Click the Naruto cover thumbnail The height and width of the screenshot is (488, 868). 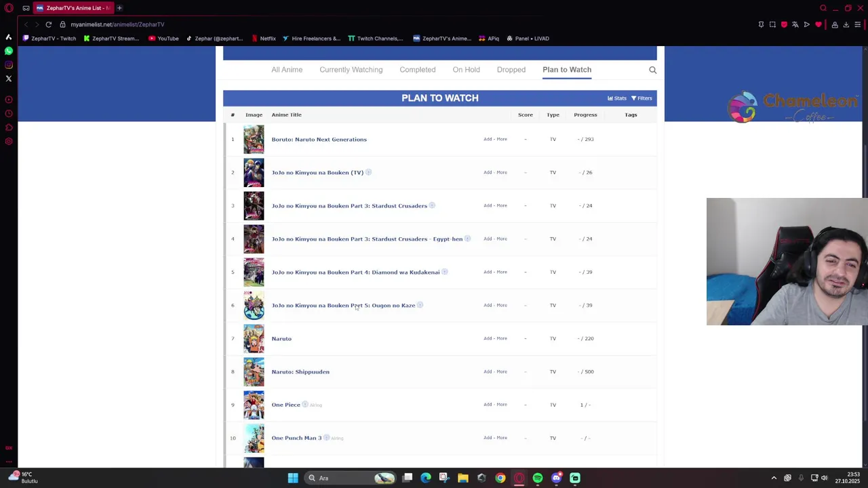click(254, 338)
